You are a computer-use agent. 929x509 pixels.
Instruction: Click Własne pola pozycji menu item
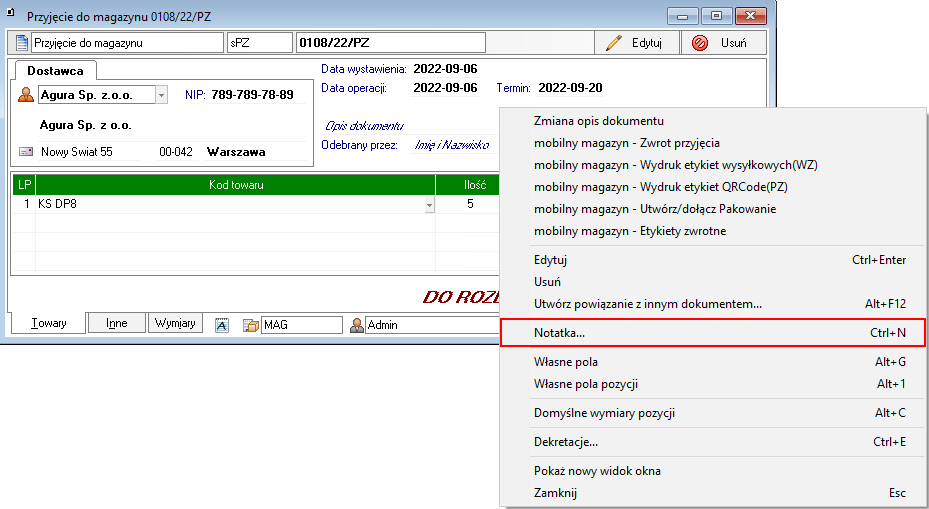pyautogui.click(x=586, y=384)
